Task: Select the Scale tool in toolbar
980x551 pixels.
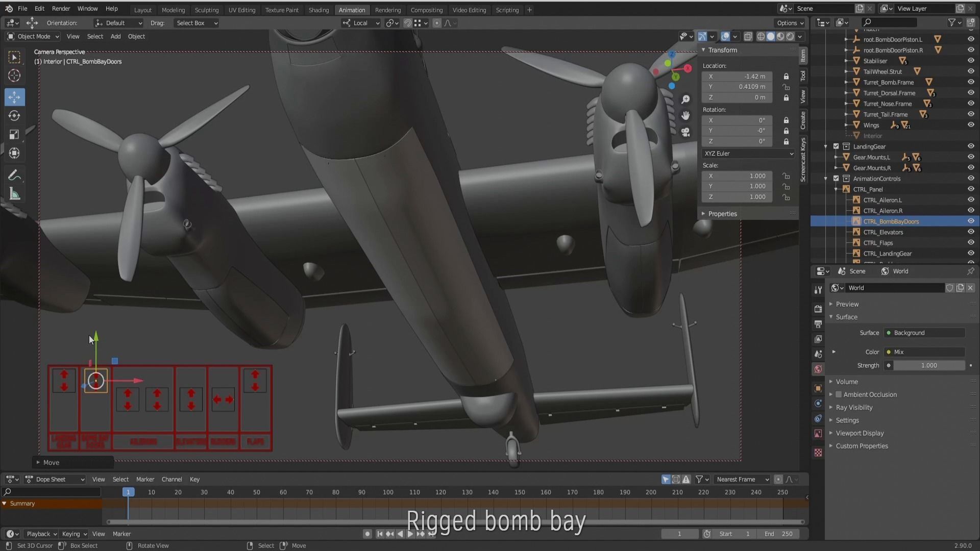Action: click(x=14, y=135)
